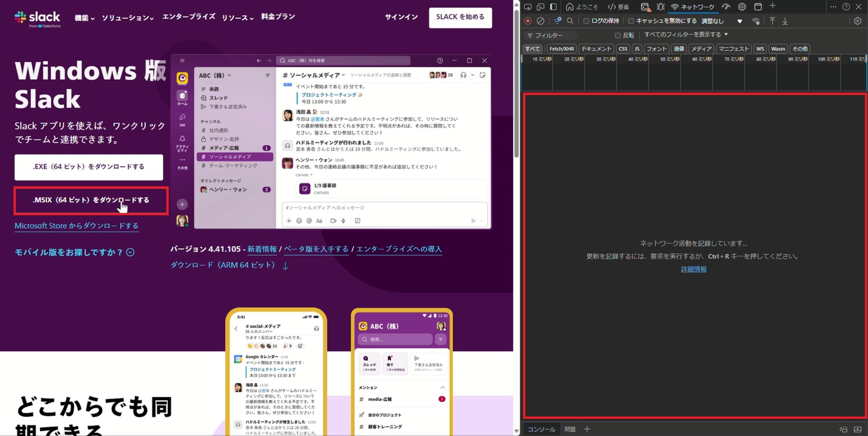This screenshot has width=868, height=436.
Task: Click the サインイン link
Action: pyautogui.click(x=401, y=17)
